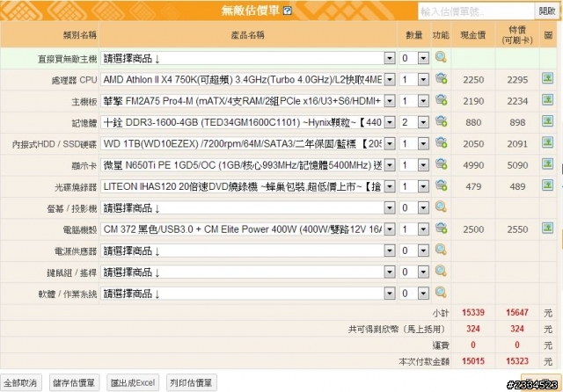Change the quantity dropdown for 處理器 CPU row
This screenshot has width=563, height=392.
[414, 80]
